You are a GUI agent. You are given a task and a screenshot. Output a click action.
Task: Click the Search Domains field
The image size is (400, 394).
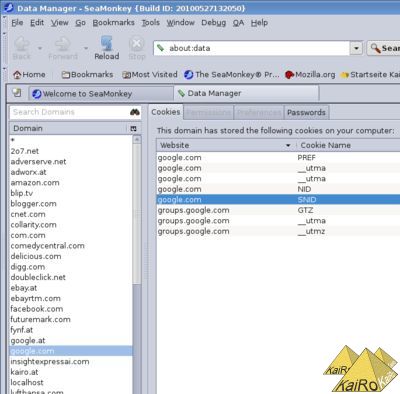69,112
